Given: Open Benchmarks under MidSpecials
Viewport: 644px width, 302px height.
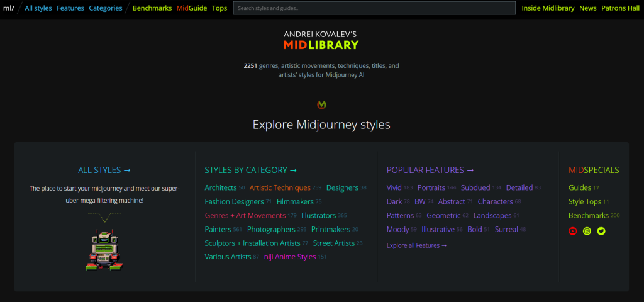Looking at the screenshot, I should coord(589,215).
